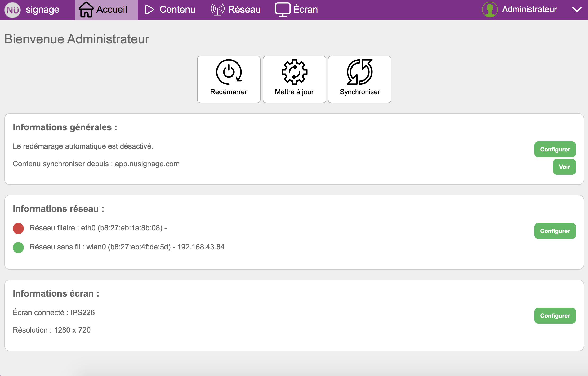Image resolution: width=588 pixels, height=376 pixels.
Task: Click the green wireless network status dot
Action: click(x=18, y=247)
